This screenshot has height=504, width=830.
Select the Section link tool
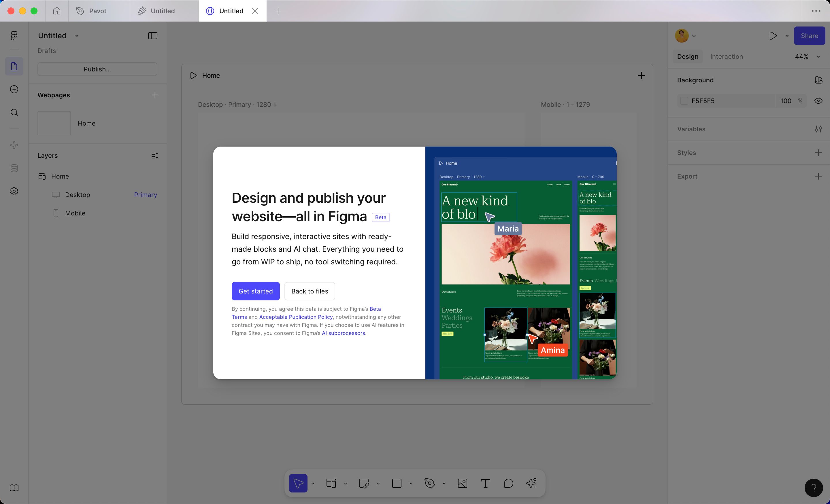[364, 484]
